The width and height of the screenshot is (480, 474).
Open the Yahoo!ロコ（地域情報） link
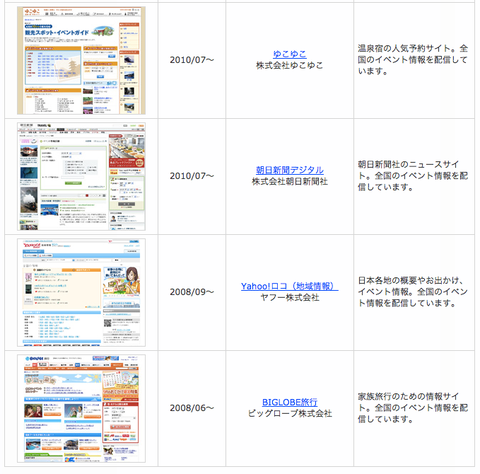289,286
